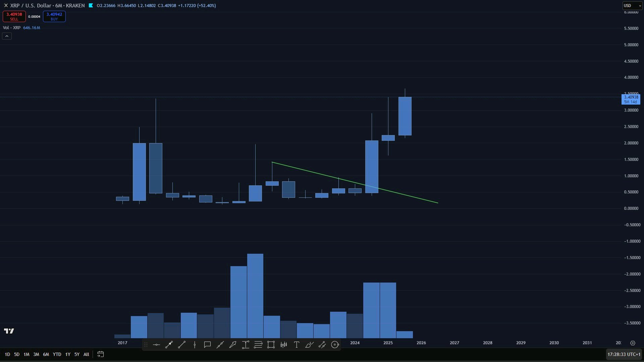The image size is (644, 362).
Task: Open the go to date calendar
Action: coord(100,354)
